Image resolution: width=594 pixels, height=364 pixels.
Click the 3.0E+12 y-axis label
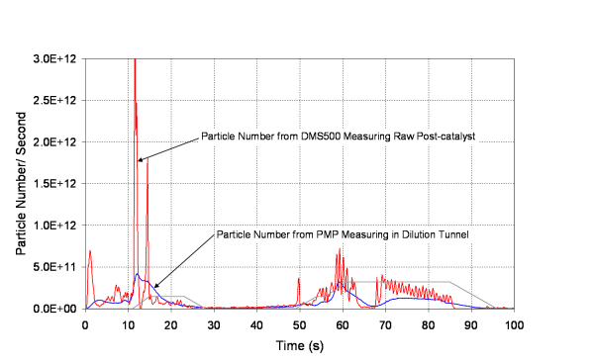click(x=54, y=59)
